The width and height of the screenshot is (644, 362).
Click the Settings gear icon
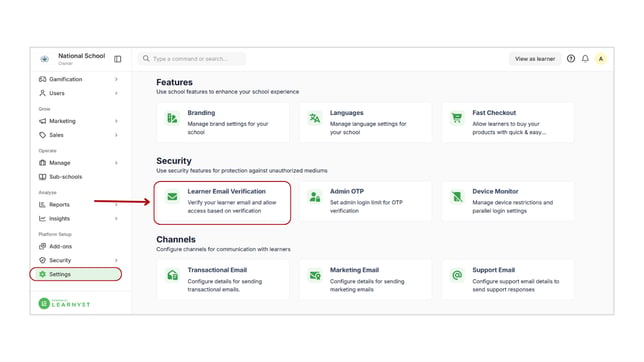[42, 274]
